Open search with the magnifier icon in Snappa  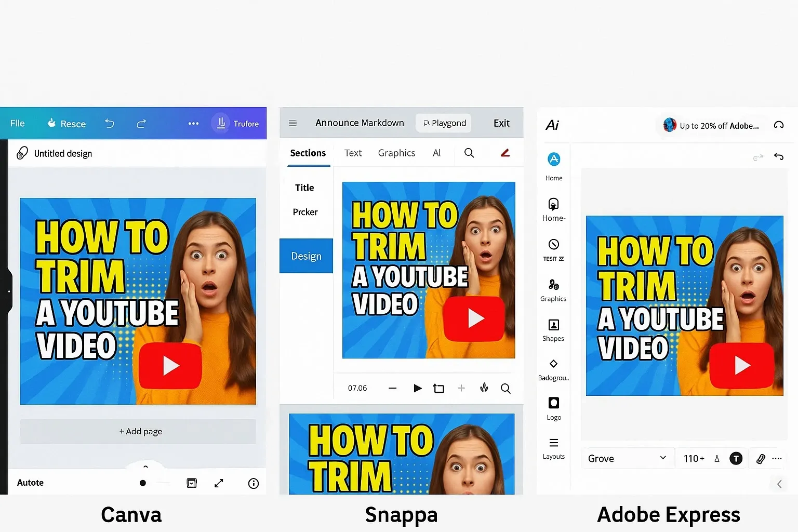[506, 388]
